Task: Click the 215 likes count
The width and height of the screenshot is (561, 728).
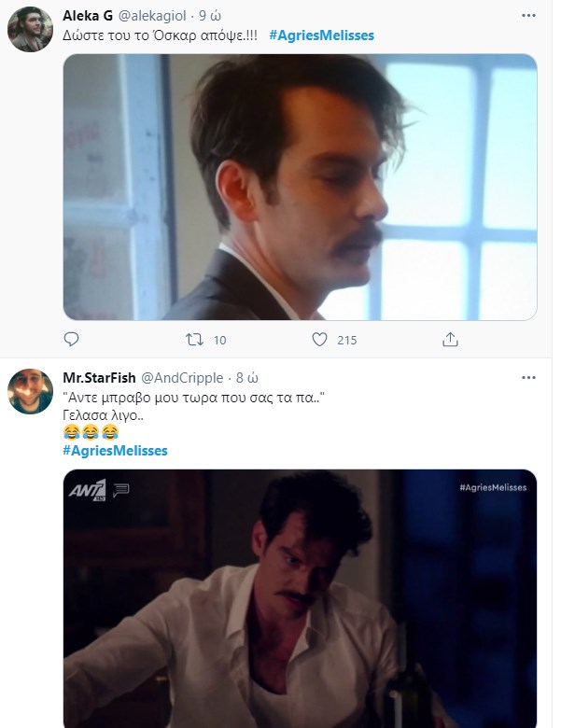Action: pos(346,340)
